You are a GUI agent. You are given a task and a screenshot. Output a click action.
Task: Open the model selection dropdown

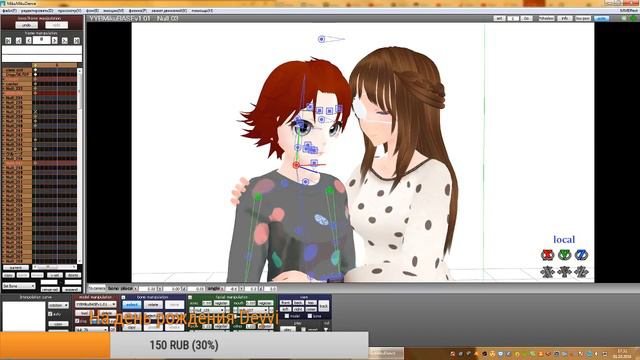tap(96, 304)
